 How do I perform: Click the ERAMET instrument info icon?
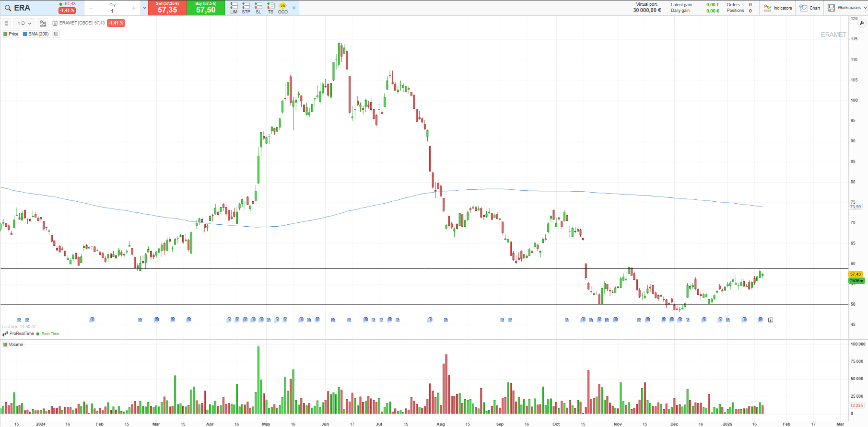click(x=55, y=23)
